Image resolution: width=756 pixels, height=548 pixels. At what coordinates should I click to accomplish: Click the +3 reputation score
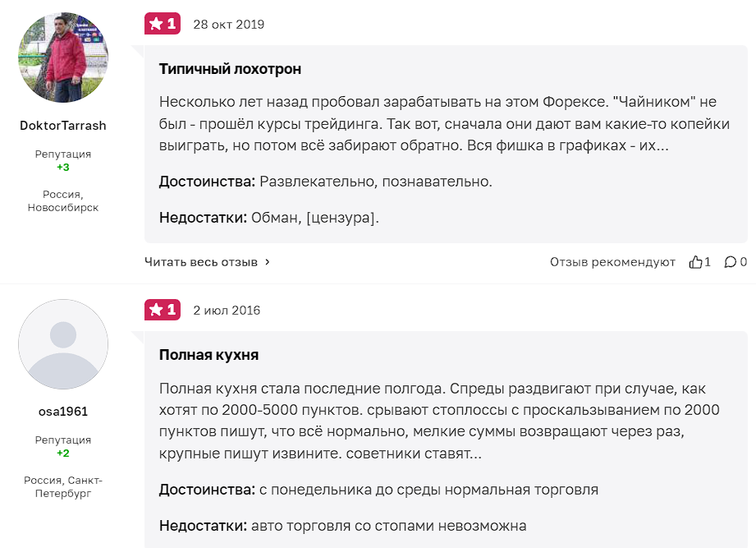[x=63, y=167]
